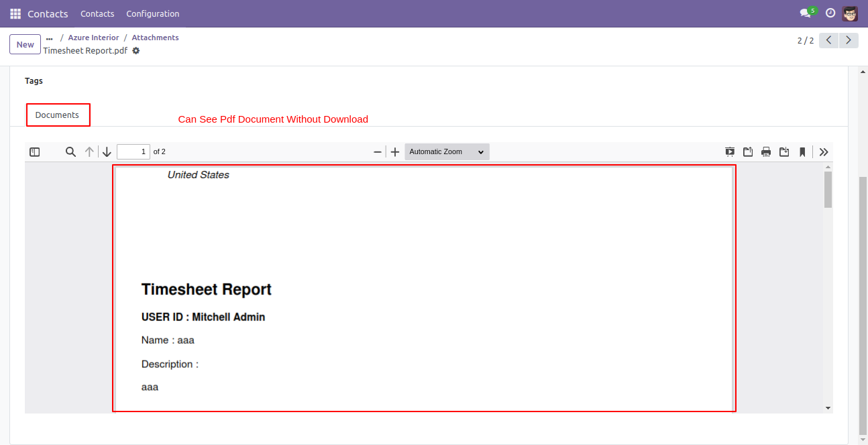Open activities clock icon
Image resolution: width=868 pixels, height=445 pixels.
pos(830,13)
